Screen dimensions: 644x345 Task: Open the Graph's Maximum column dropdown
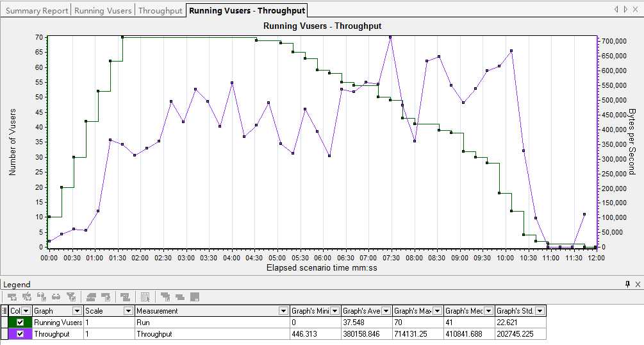[438, 311]
